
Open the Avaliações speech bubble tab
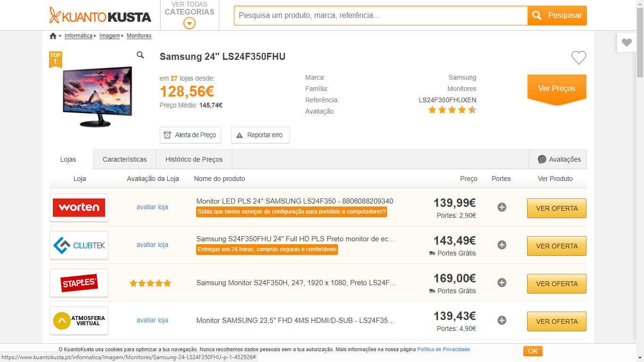[559, 159]
